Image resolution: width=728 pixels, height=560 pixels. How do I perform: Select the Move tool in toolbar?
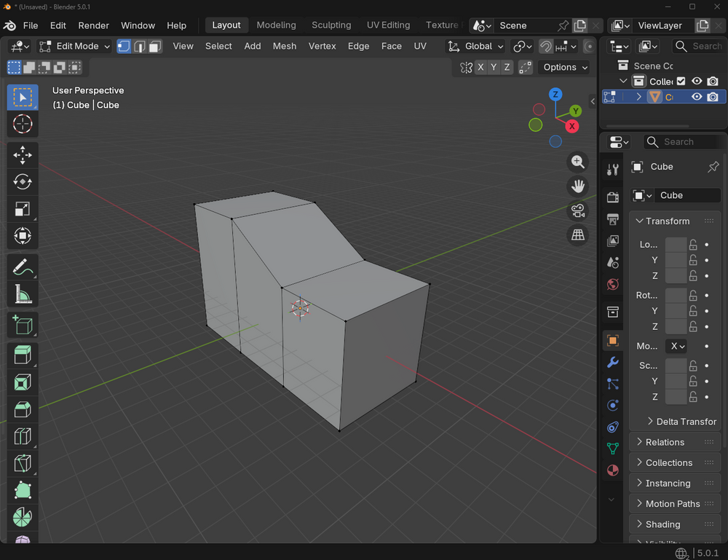pos(23,155)
